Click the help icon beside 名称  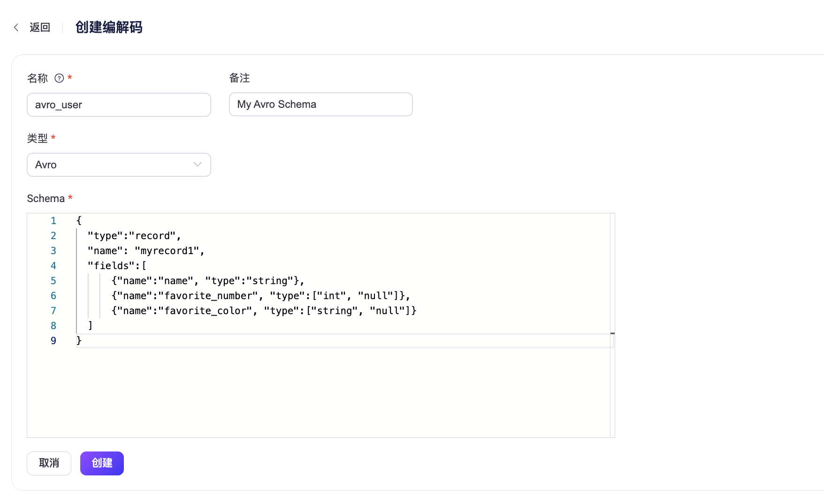point(59,78)
